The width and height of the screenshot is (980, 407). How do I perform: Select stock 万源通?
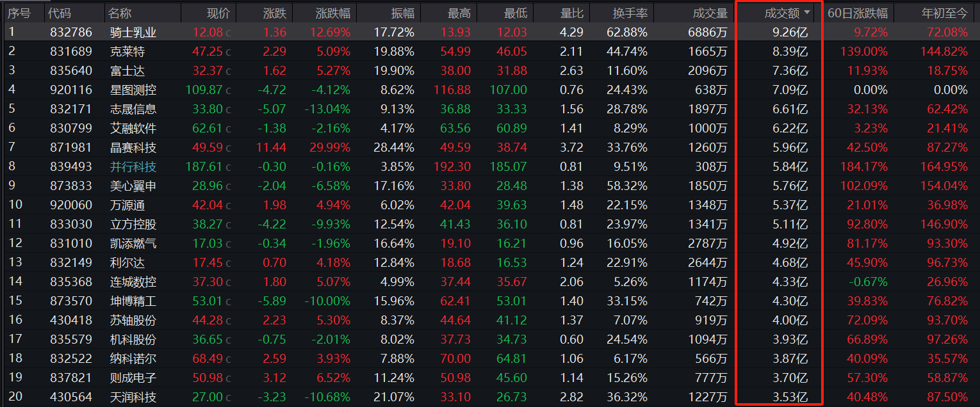pos(127,205)
